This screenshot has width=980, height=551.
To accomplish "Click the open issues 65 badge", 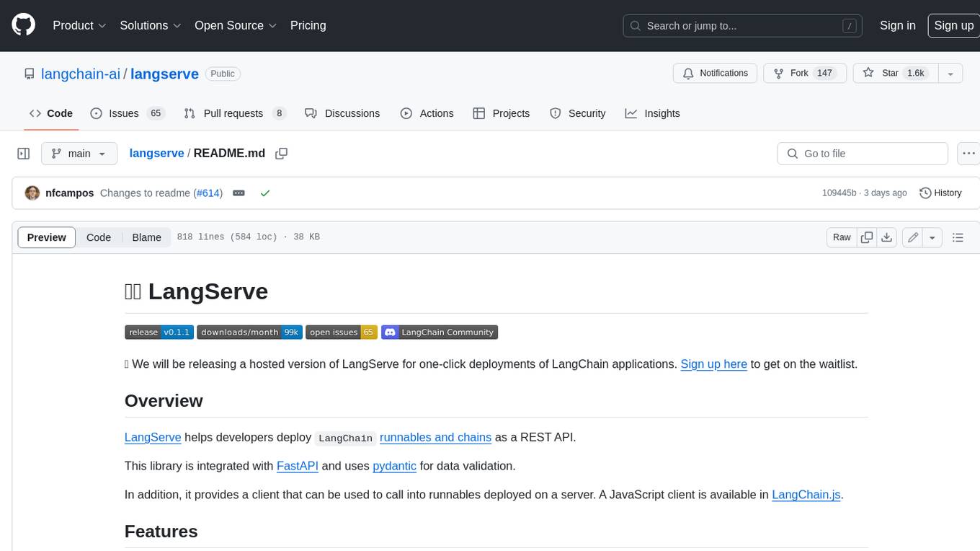I will (342, 332).
